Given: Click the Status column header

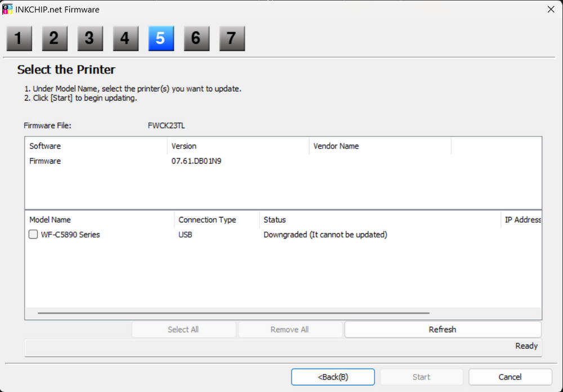Looking at the screenshot, I should tap(275, 220).
